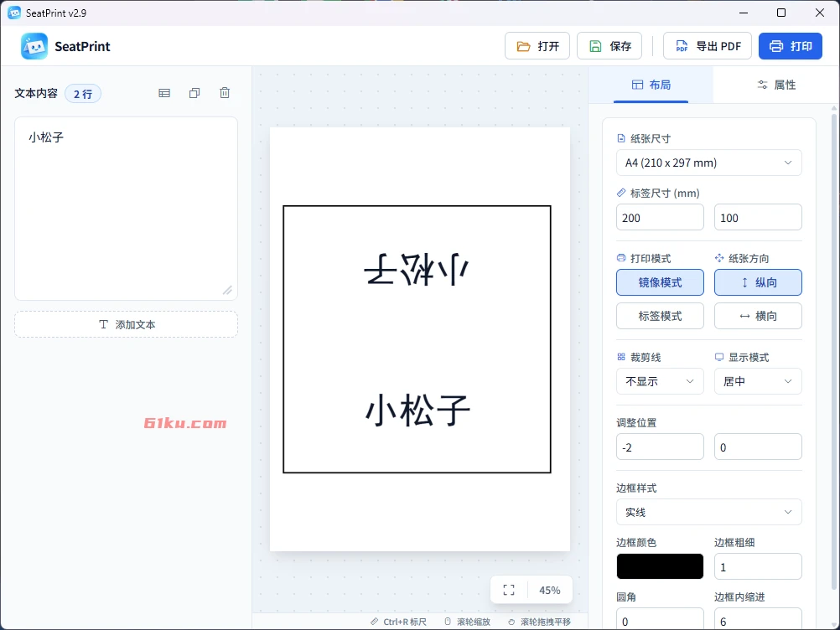
Task: Open the 显示模式 dropdown showing 居中
Action: [758, 381]
